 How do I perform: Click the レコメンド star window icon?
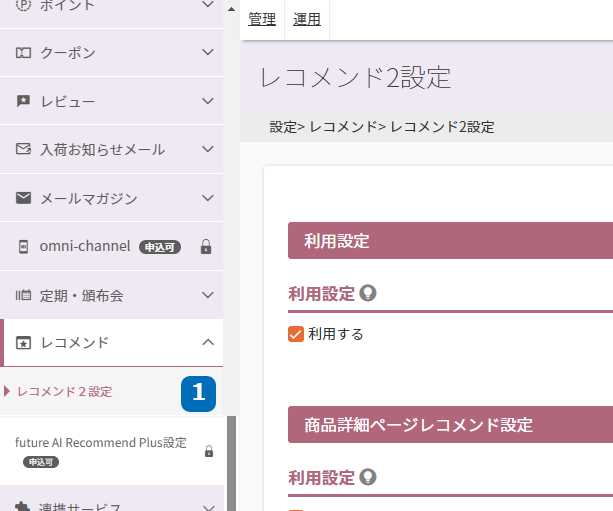(23, 343)
